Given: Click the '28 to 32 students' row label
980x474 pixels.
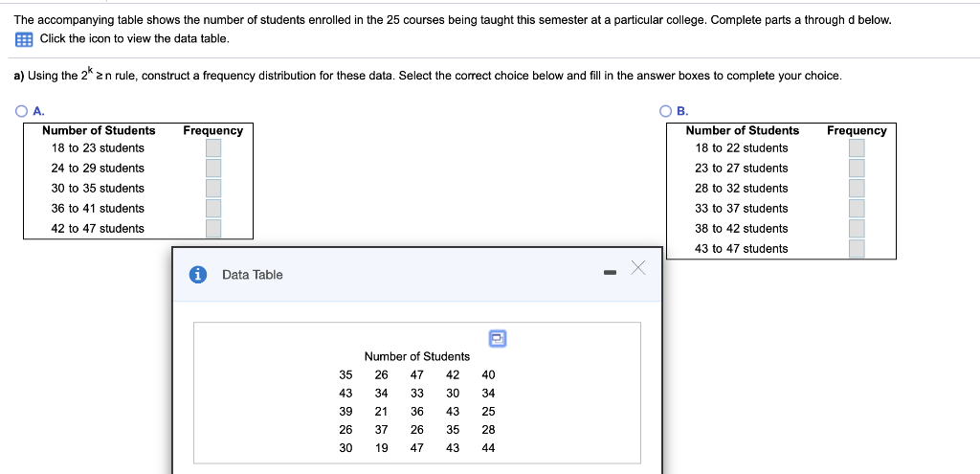Looking at the screenshot, I should 742,189.
